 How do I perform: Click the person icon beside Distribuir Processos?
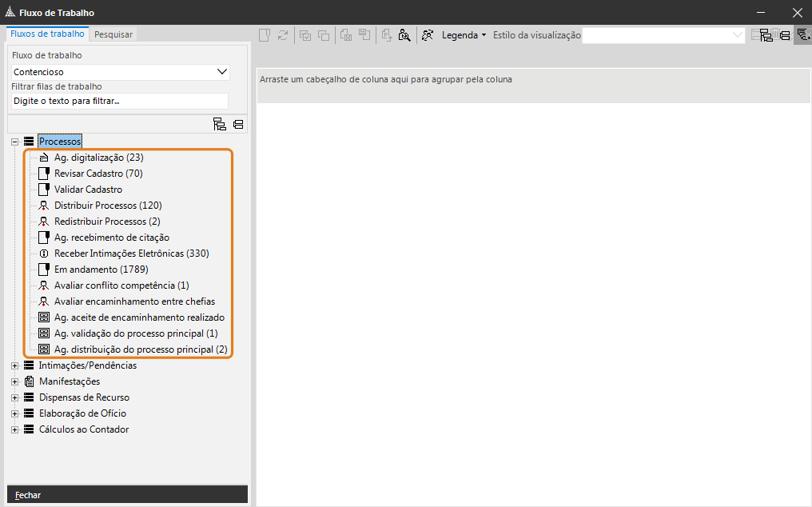(x=45, y=206)
